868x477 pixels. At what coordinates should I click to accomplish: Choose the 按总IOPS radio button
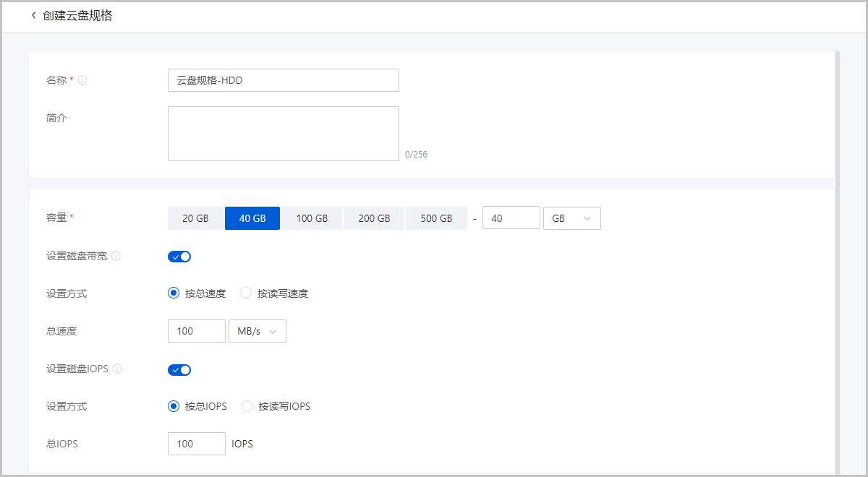(x=174, y=406)
